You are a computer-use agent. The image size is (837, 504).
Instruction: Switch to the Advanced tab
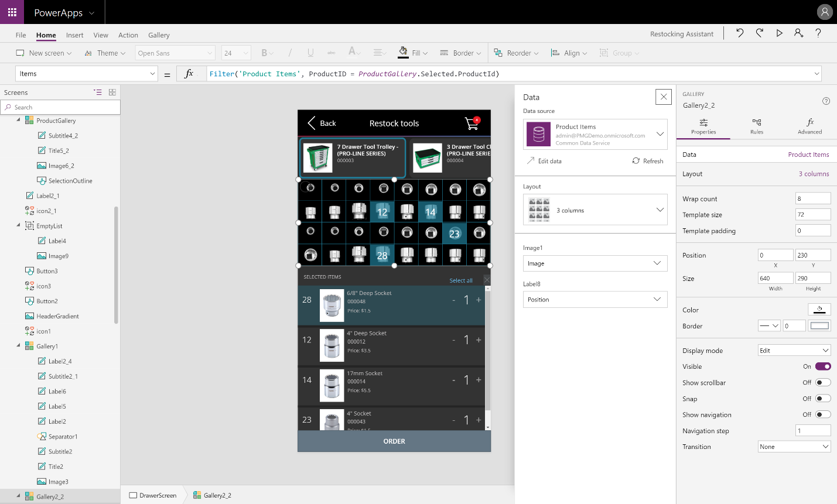click(809, 126)
